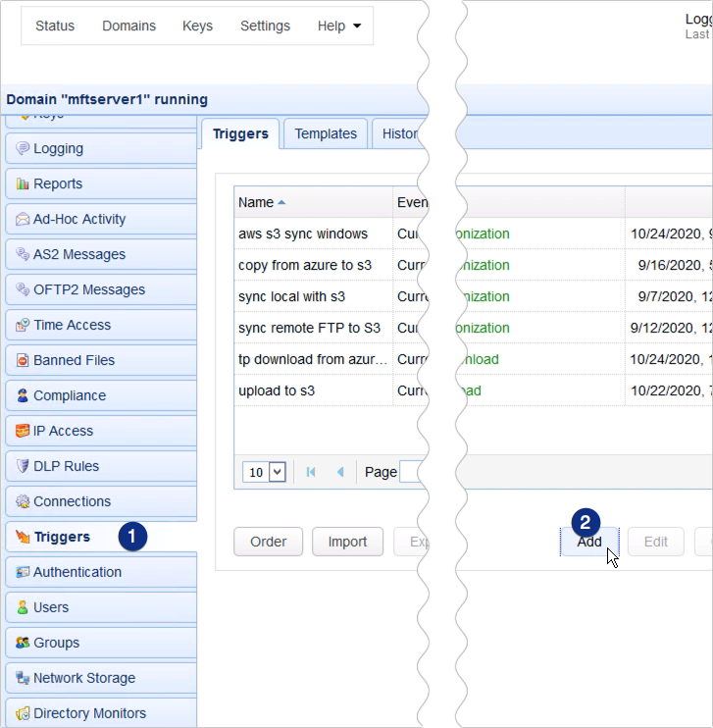The height and width of the screenshot is (728, 713).
Task: Click the IP Access firewall icon
Action: click(x=23, y=431)
